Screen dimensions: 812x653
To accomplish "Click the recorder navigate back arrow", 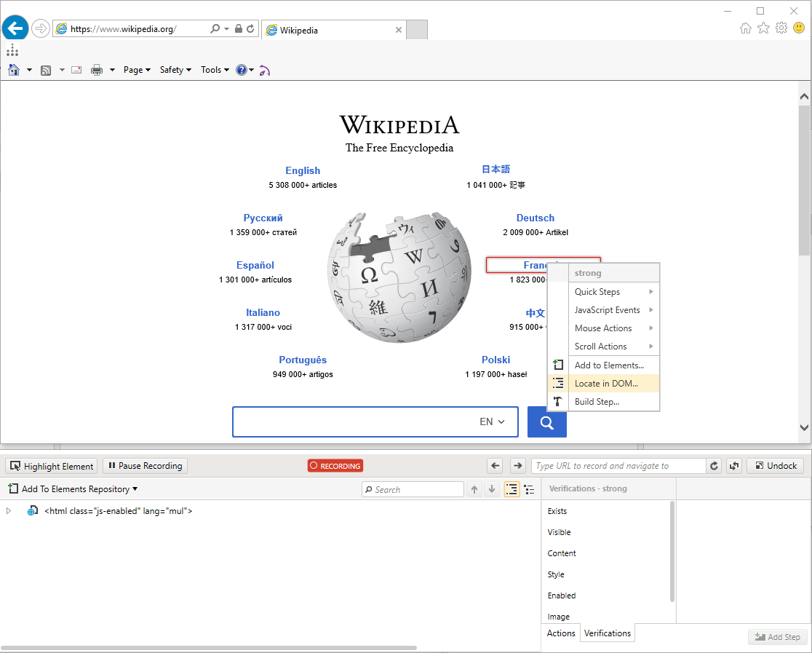I will [495, 466].
